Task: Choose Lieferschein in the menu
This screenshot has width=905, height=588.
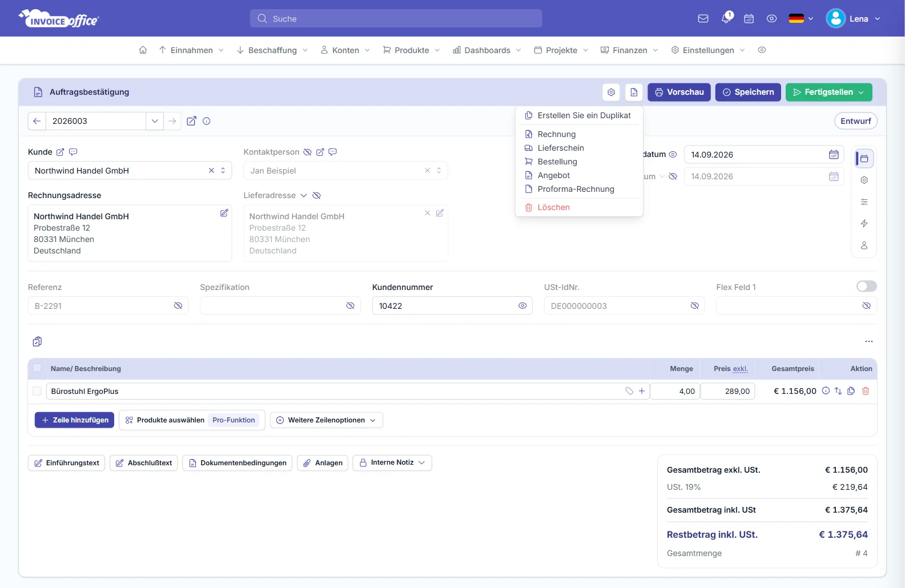Action: point(579,148)
